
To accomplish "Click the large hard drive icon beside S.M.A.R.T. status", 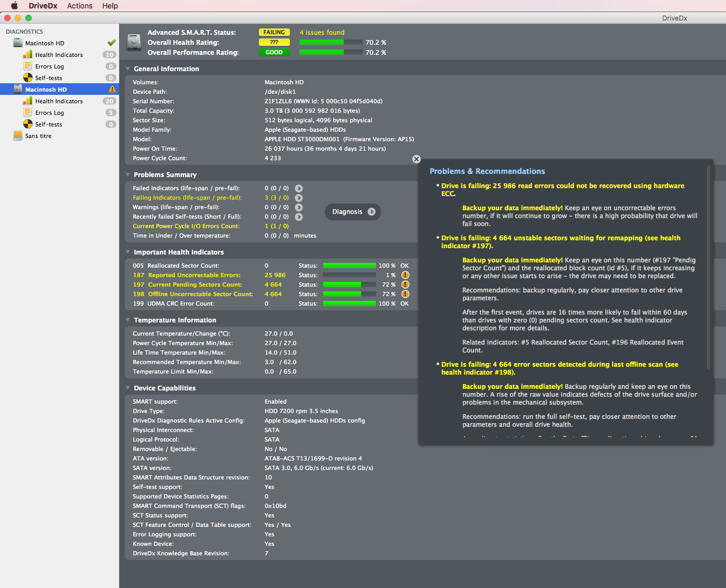I will click(134, 42).
